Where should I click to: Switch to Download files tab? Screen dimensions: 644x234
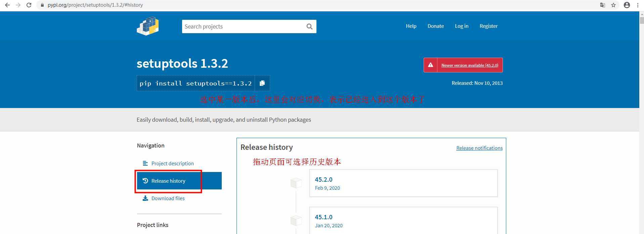[179, 198]
